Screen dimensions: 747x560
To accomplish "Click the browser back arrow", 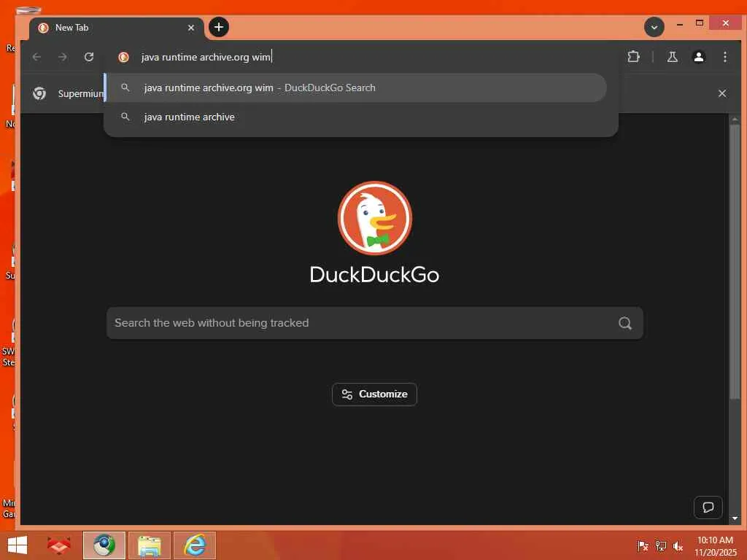I will (x=36, y=57).
